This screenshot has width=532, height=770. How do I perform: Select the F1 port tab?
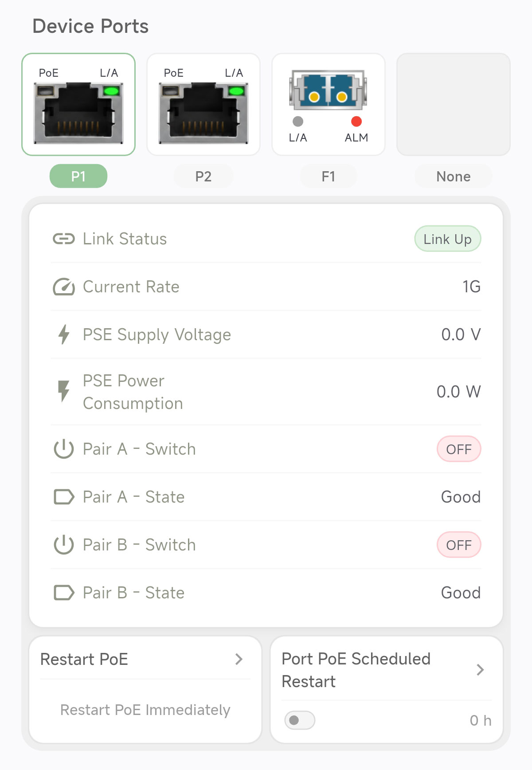click(329, 177)
